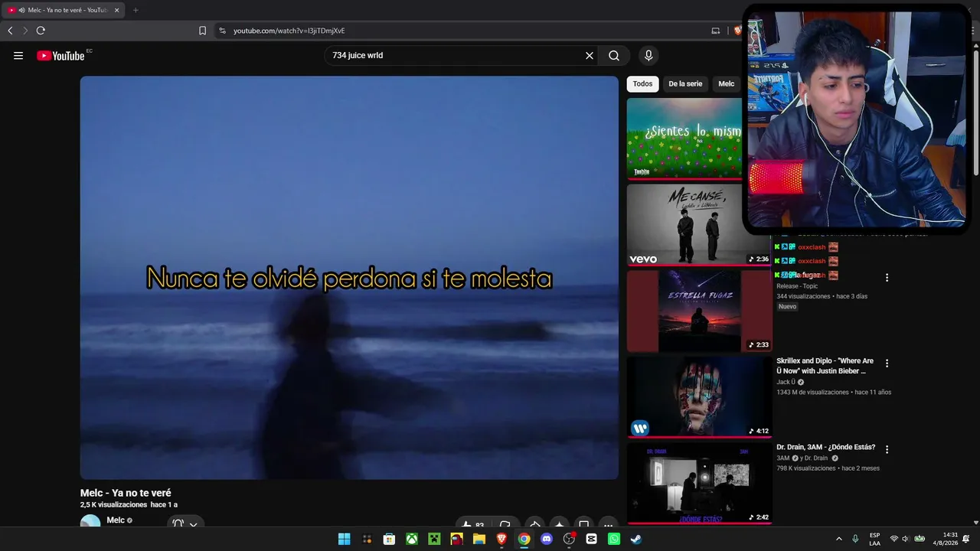The height and width of the screenshot is (551, 980).
Task: Close the "Melc - Ya no te veré" tab
Action: tap(117, 10)
